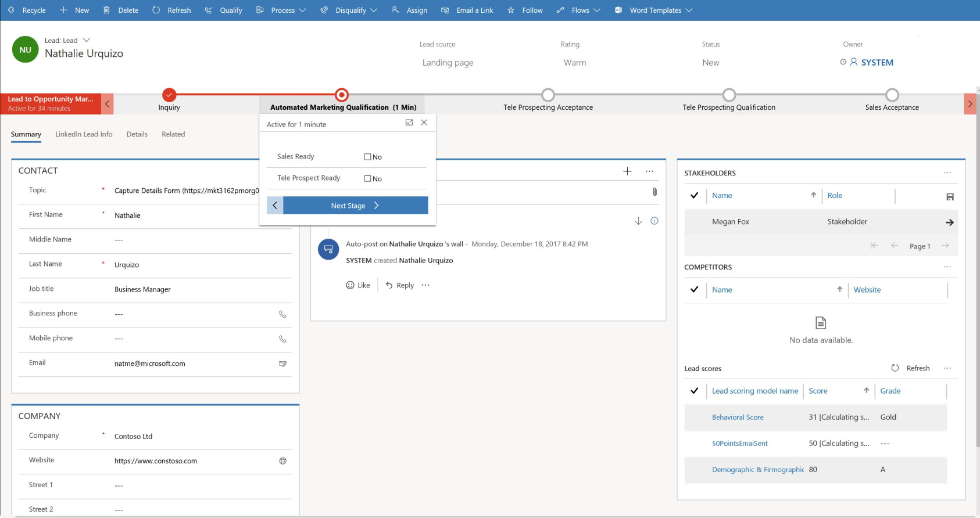Screen dimensions: 980x518
Task: Open the Flows dropdown
Action: [x=578, y=10]
